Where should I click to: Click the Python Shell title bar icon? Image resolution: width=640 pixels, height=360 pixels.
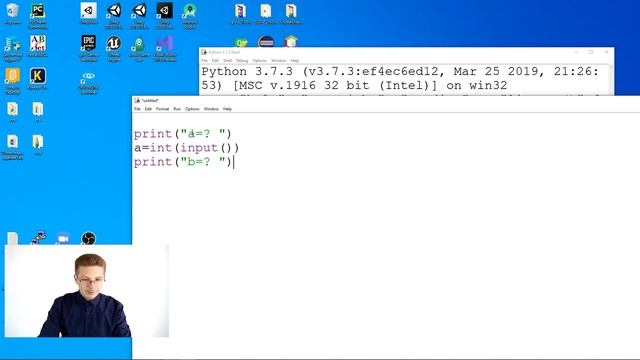204,52
